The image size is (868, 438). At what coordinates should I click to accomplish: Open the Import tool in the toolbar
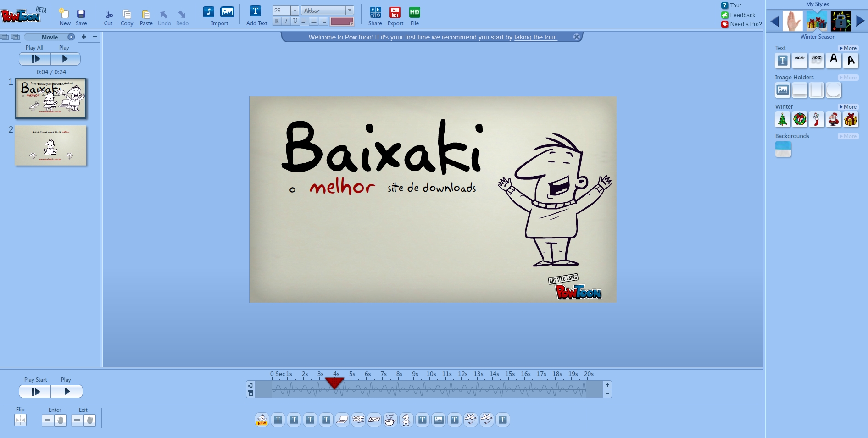(x=220, y=15)
